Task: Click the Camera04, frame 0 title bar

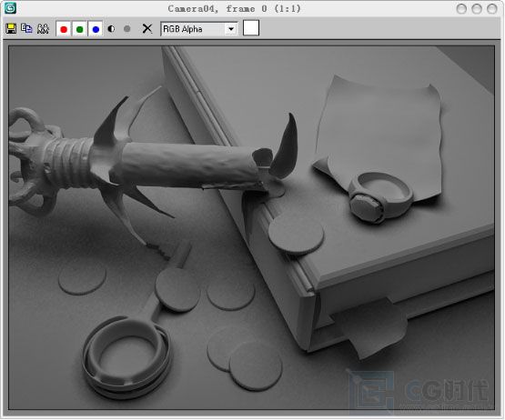Action: (x=234, y=9)
